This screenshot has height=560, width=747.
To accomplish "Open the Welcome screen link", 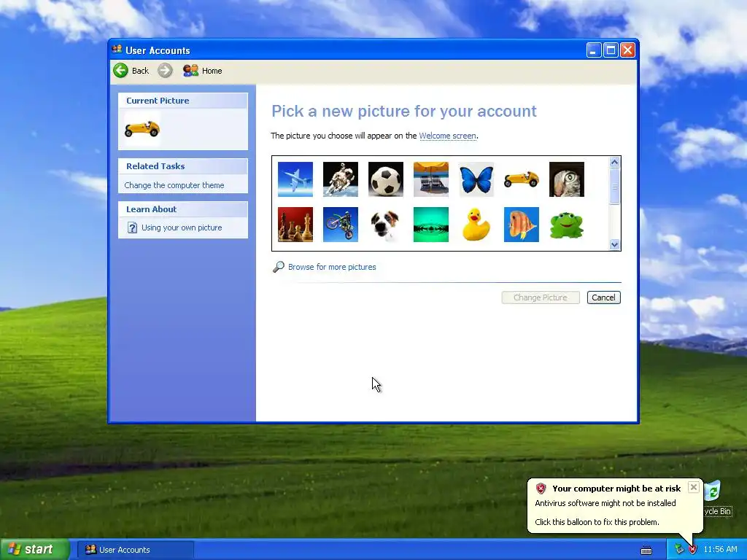I will click(x=447, y=136).
